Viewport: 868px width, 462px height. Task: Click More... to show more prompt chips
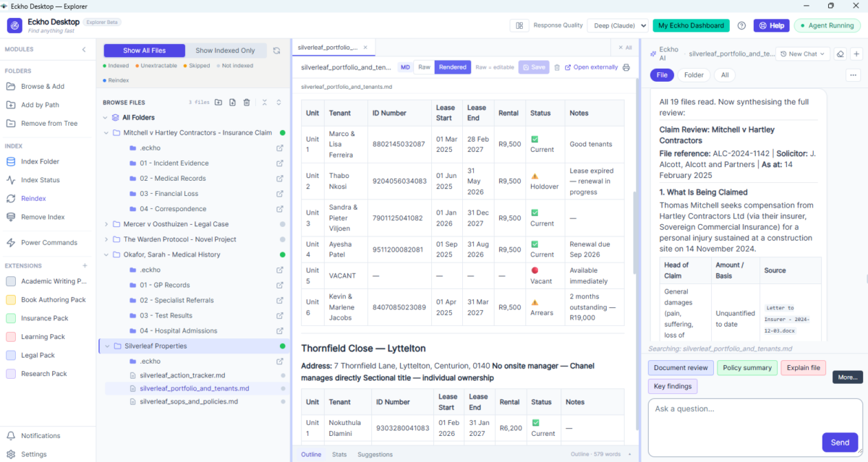pos(848,377)
